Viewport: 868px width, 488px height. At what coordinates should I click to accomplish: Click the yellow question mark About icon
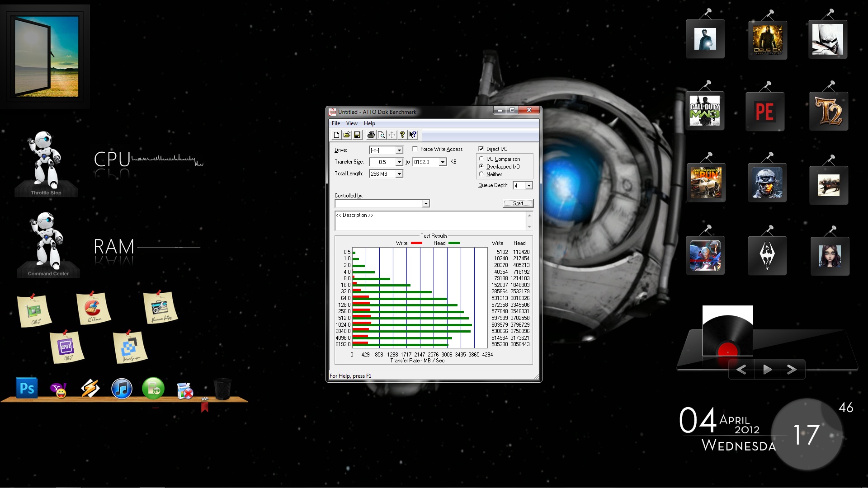point(402,135)
